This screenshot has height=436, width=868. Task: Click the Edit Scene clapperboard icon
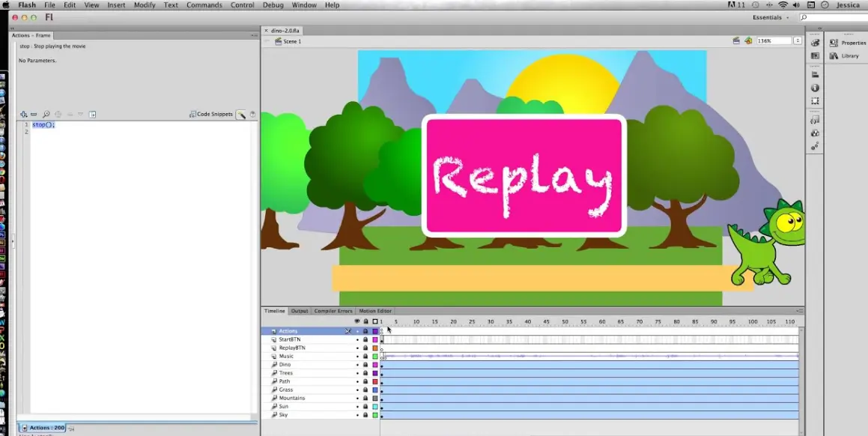click(736, 40)
